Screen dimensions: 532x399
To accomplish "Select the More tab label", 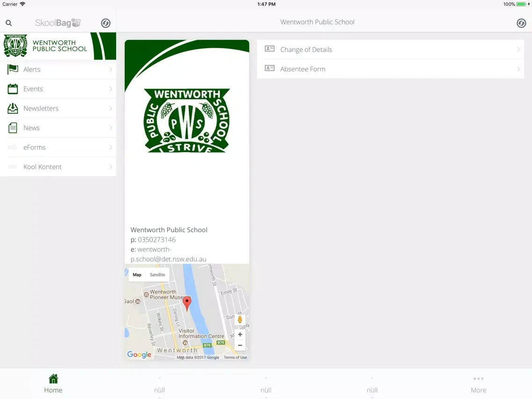I will (479, 390).
